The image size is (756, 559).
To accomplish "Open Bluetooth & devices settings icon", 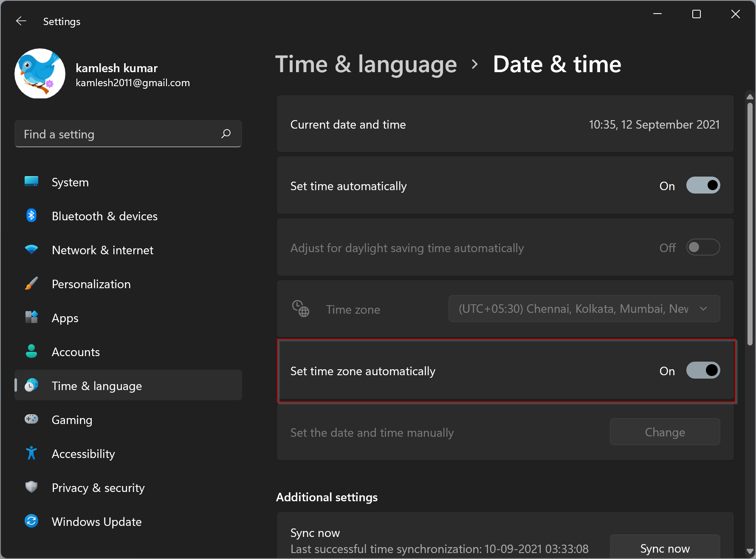I will coord(31,216).
